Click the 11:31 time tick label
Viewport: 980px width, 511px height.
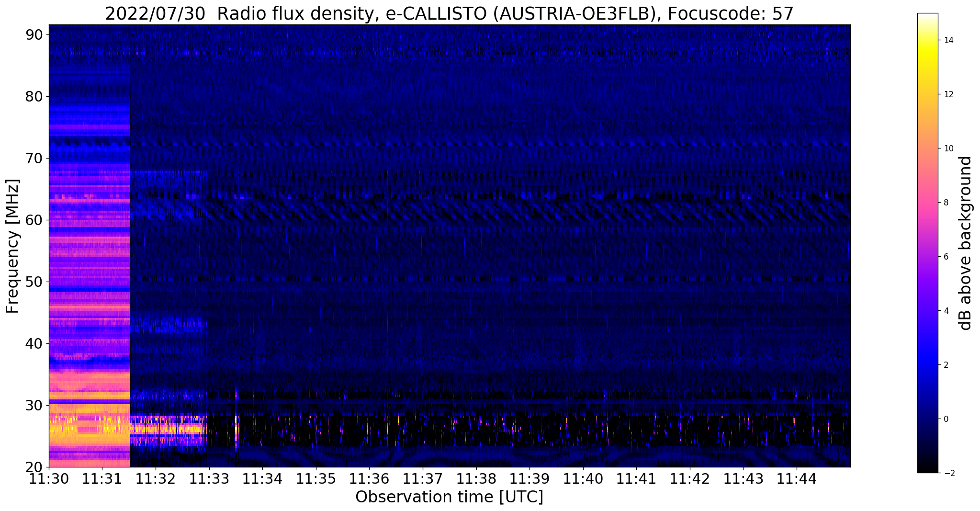coord(102,478)
